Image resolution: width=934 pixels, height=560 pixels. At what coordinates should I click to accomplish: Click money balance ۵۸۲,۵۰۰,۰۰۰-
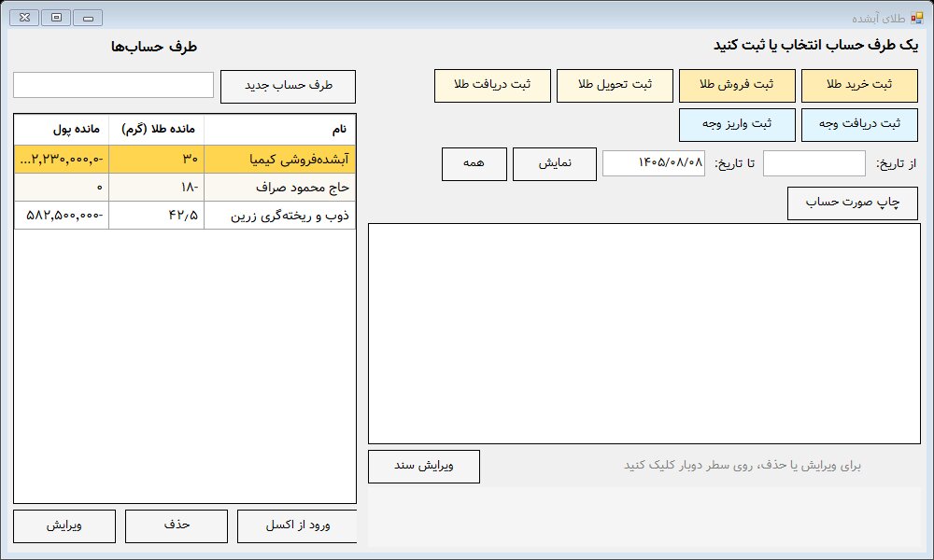pyautogui.click(x=62, y=216)
